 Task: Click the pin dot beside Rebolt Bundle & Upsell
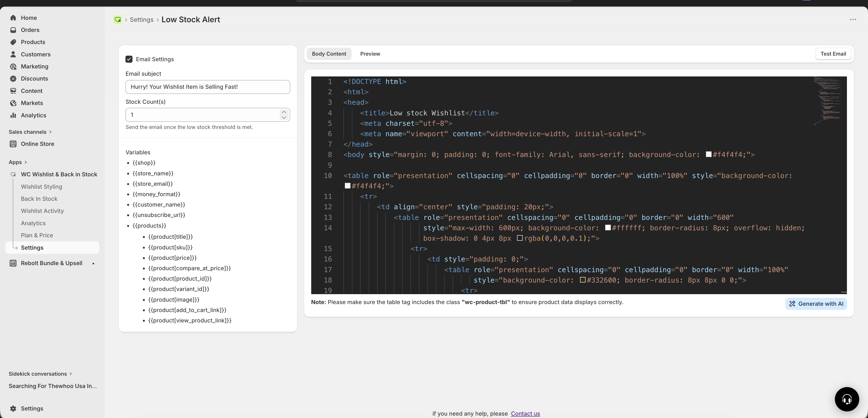point(93,263)
